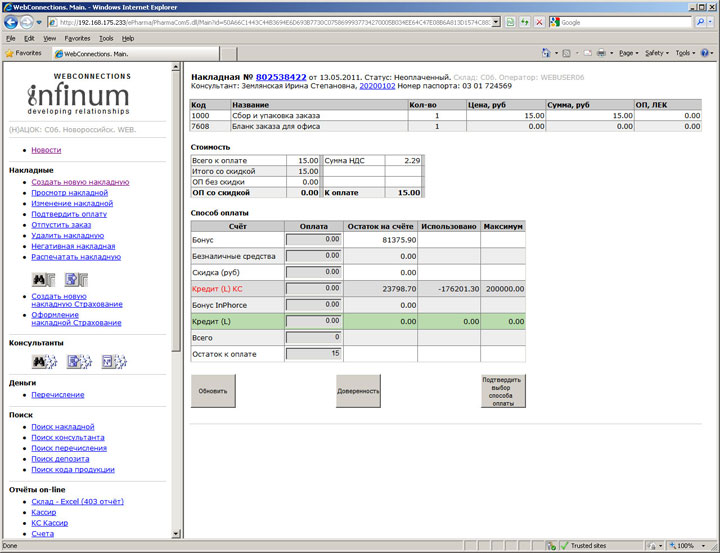Open the Новости link
This screenshot has height=553, width=720.
[46, 150]
